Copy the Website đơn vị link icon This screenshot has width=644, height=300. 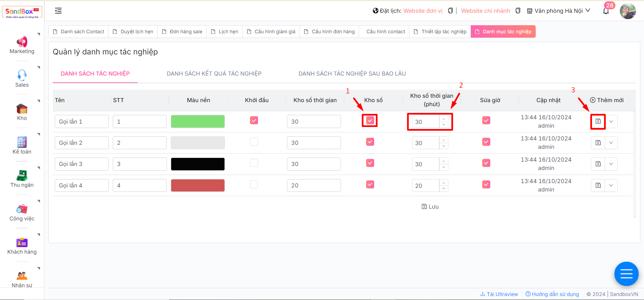[450, 11]
